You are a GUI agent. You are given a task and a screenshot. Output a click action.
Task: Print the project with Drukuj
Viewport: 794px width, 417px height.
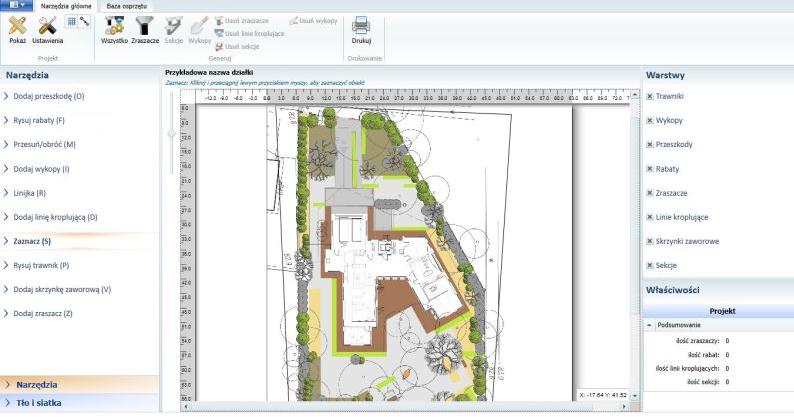361,30
